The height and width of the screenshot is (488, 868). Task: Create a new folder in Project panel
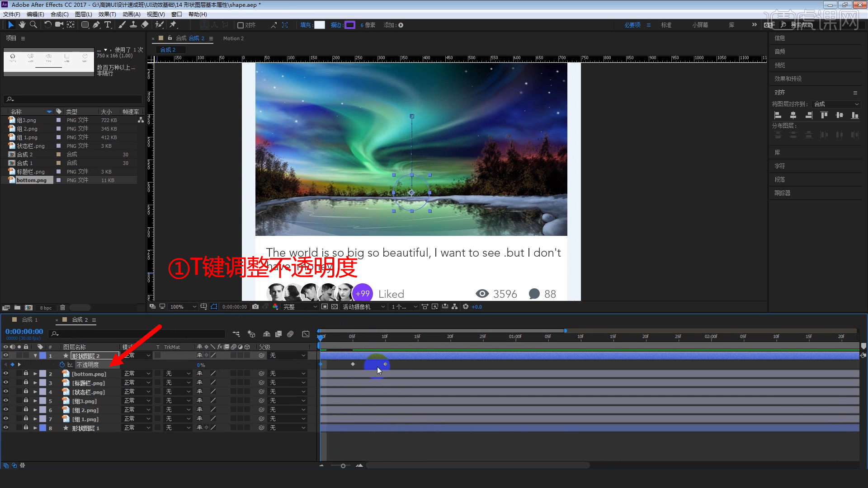pos(17,308)
